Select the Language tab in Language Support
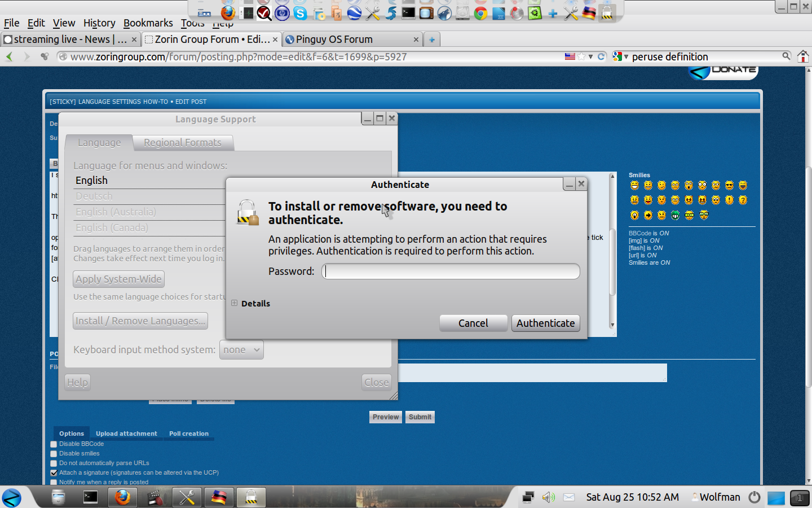This screenshot has height=508, width=812. coord(99,143)
